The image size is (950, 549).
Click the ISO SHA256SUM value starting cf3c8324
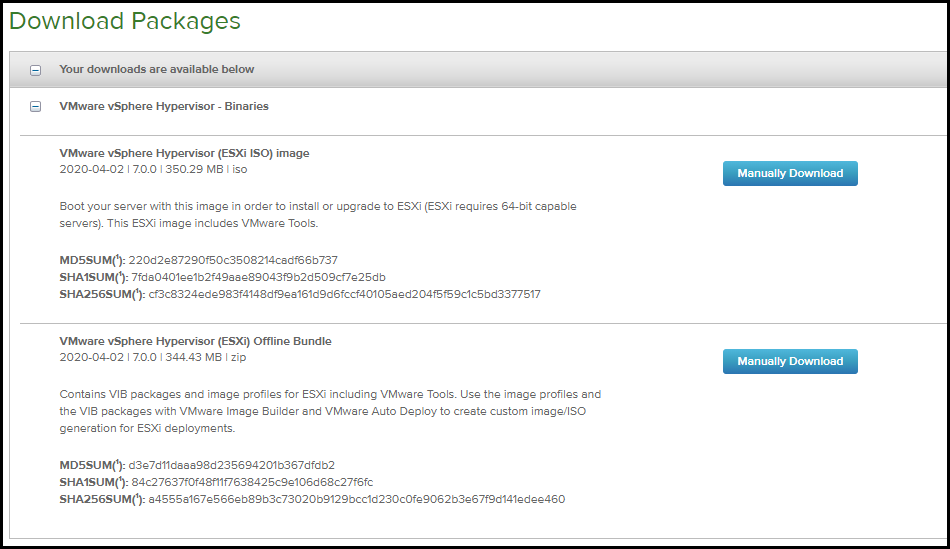[x=345, y=294]
